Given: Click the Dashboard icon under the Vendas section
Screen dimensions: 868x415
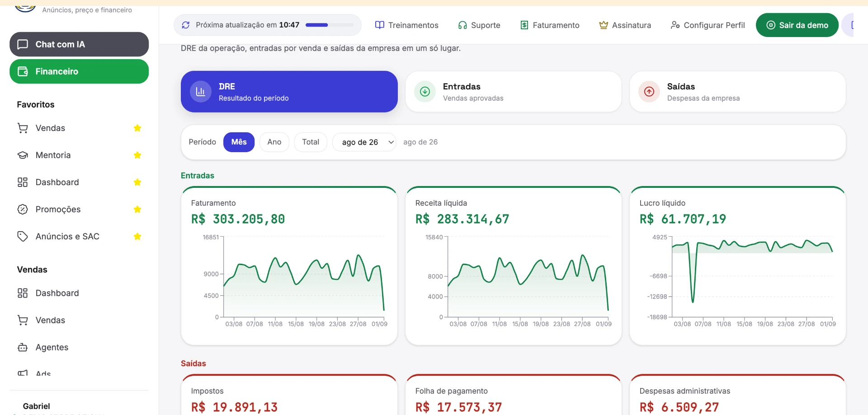Looking at the screenshot, I should click(x=23, y=294).
